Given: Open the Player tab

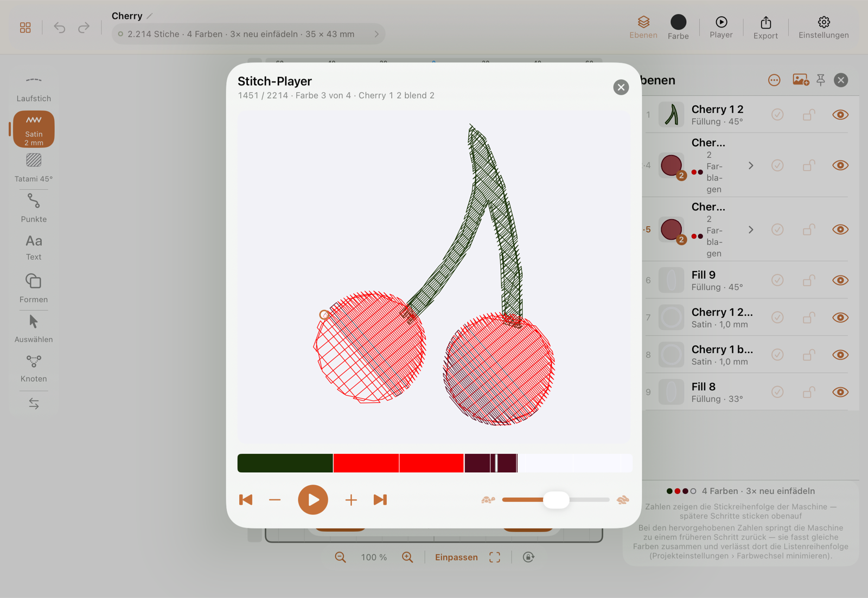Looking at the screenshot, I should [x=721, y=28].
